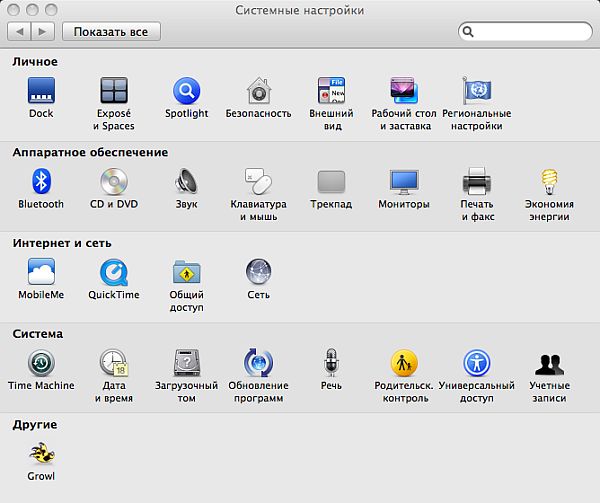Open the Звук sound pane
This screenshot has height=503, width=600.
click(186, 181)
